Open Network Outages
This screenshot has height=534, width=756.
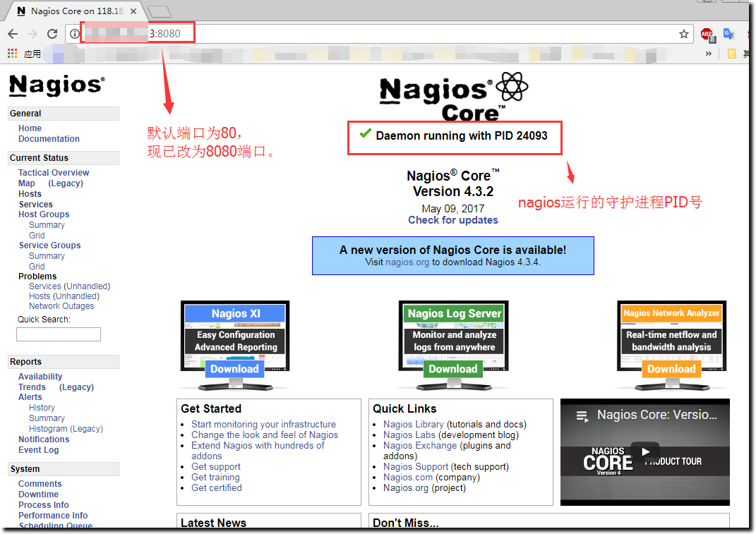(x=61, y=306)
